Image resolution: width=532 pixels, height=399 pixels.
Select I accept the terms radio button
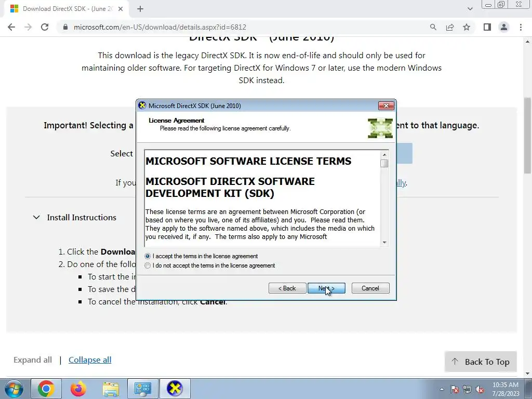(x=148, y=256)
